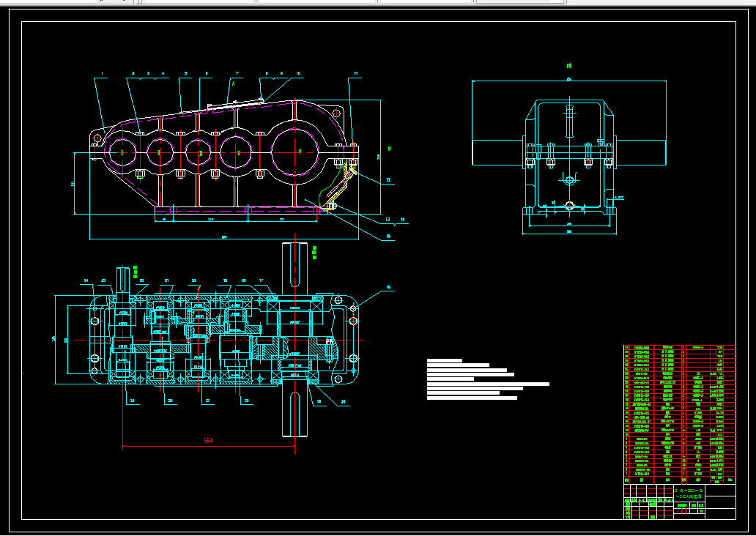Select part callout number 1 in front view
Image resolution: width=756 pixels, height=536 pixels.
[102, 74]
